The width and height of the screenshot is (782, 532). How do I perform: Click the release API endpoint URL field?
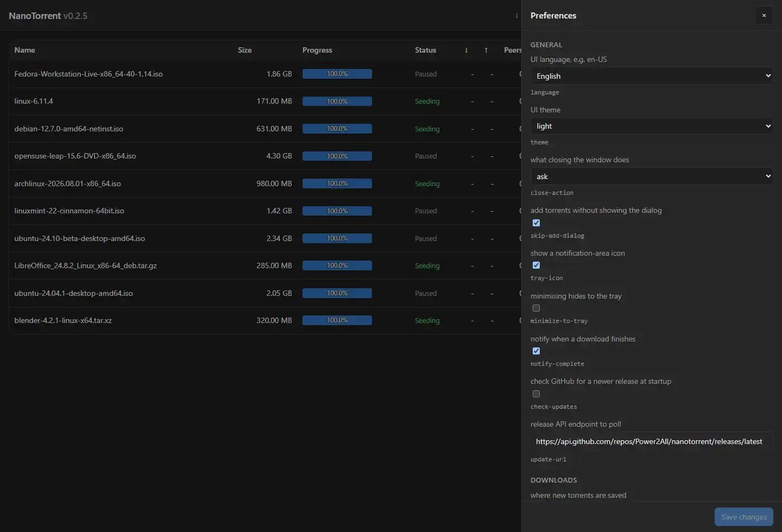tap(652, 441)
